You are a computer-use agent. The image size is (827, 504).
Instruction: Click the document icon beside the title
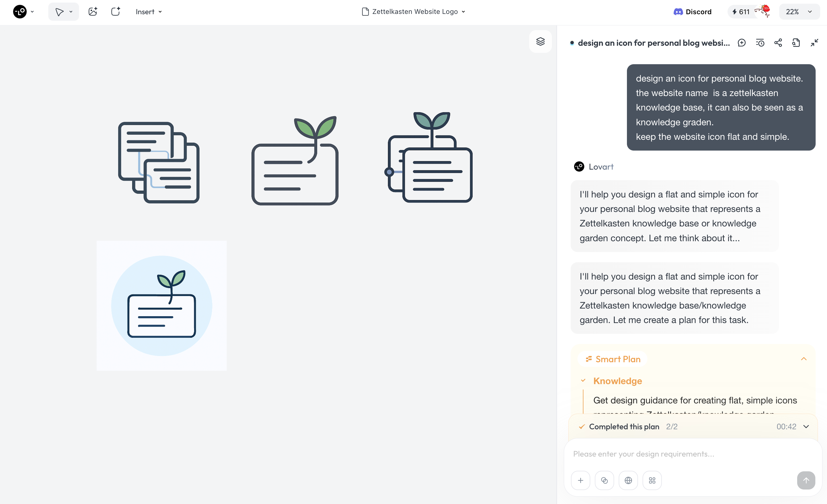coord(365,12)
